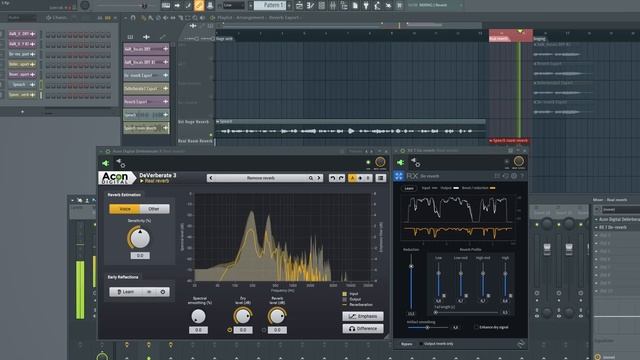Click the Difference headphone button

point(363,329)
